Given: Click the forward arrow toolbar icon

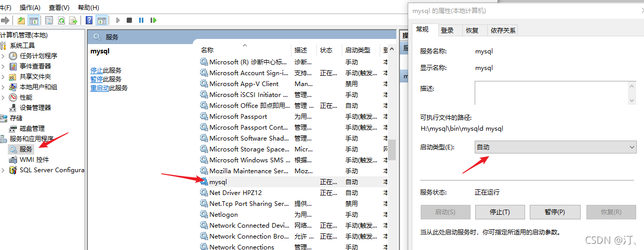Looking at the screenshot, I should (5, 20).
